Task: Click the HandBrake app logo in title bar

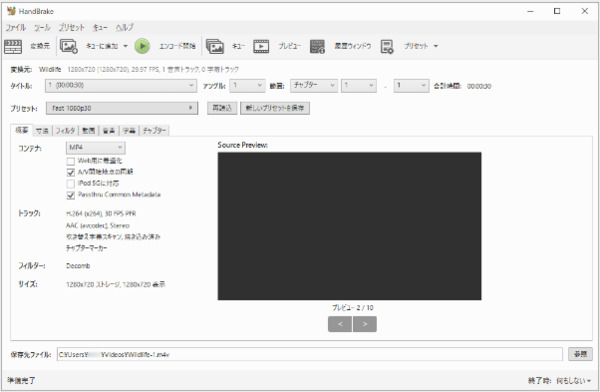Action: pos(11,11)
